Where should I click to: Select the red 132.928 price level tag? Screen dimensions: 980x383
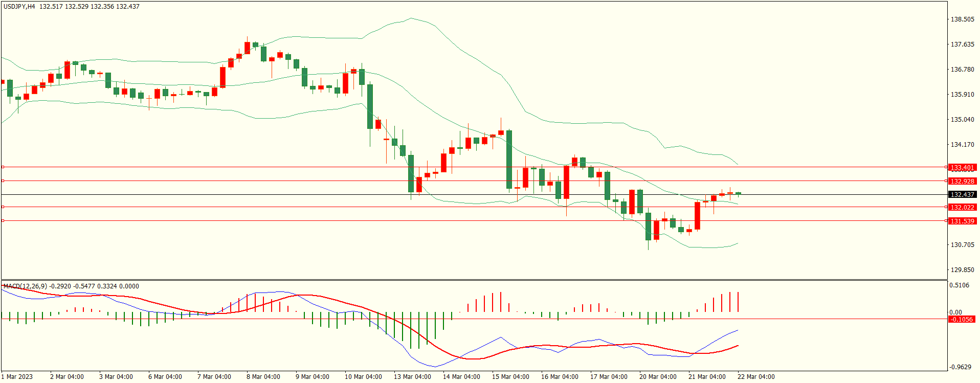tap(962, 182)
